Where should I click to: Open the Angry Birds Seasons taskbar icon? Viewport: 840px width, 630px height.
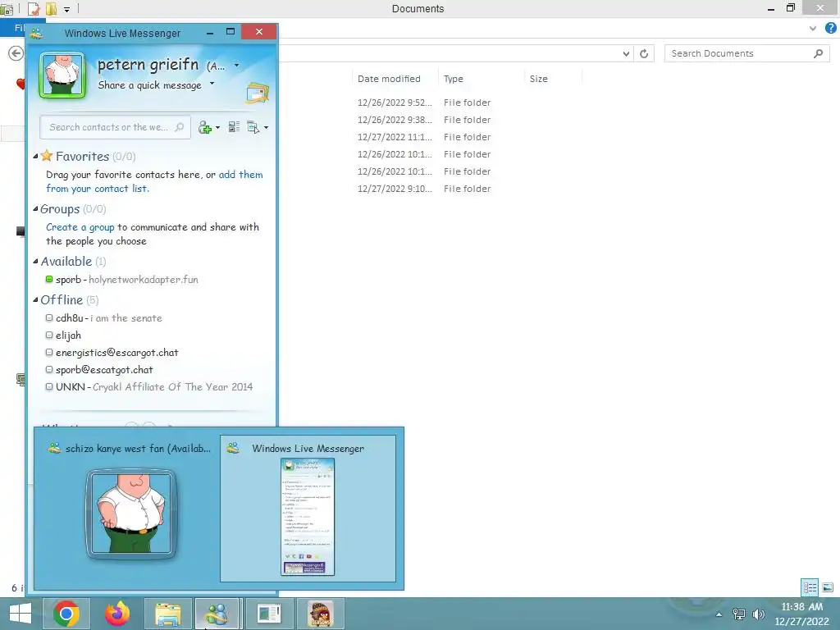click(x=321, y=614)
